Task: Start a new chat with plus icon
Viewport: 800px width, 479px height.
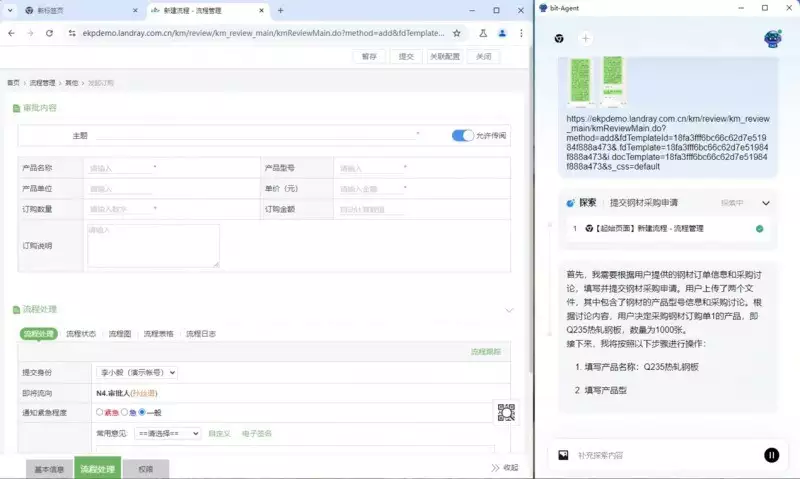Action: (x=586, y=38)
